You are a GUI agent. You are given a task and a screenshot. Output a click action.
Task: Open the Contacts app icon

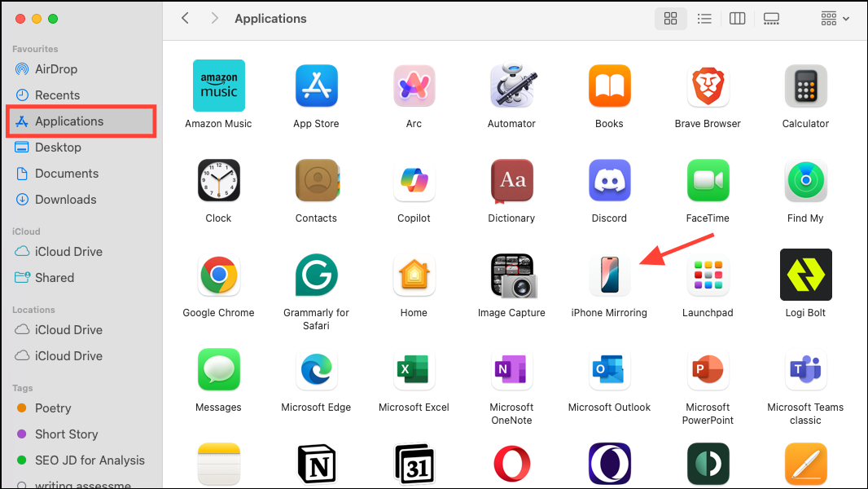(x=316, y=180)
